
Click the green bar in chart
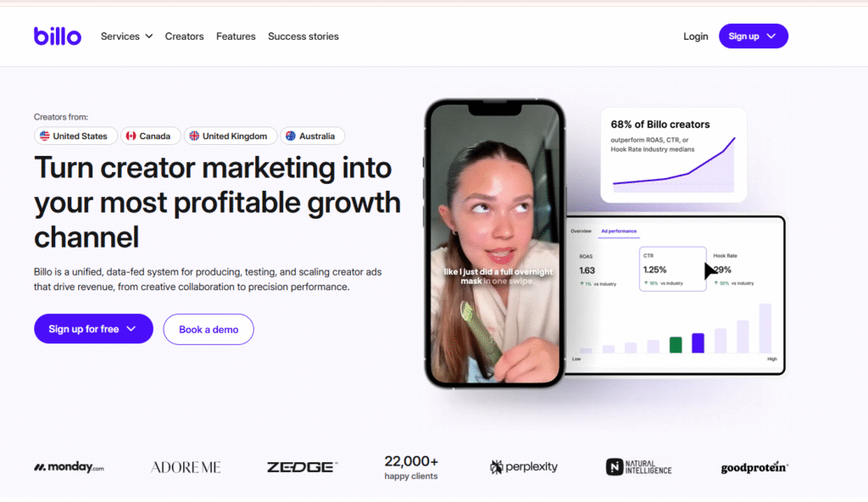click(676, 344)
